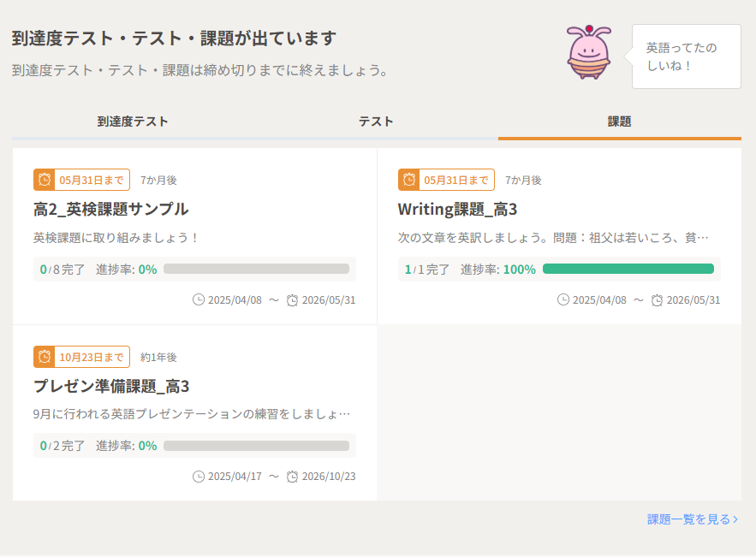Click alarm icon on Writing課題_高3 deadline badge
This screenshot has height=557, width=756.
coord(409,180)
